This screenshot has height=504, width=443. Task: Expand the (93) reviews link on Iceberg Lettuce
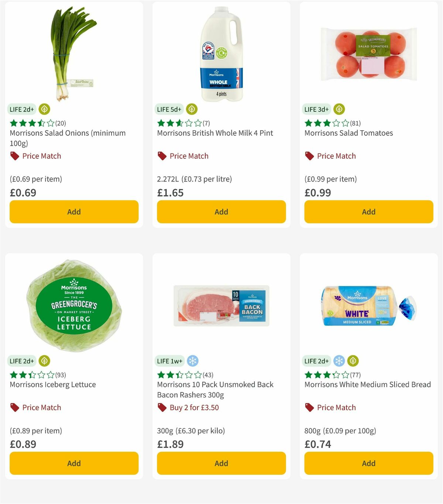tap(60, 375)
